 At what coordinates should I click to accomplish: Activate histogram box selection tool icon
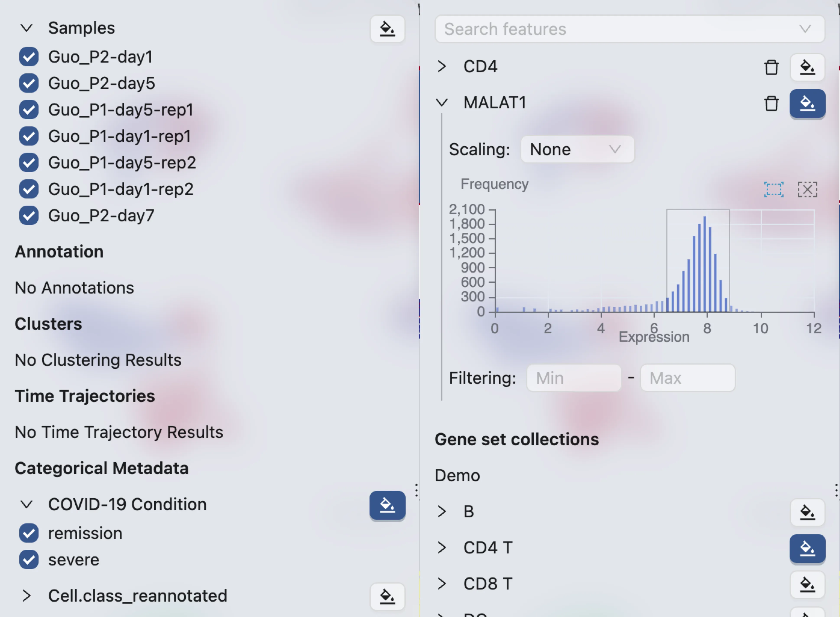(773, 189)
